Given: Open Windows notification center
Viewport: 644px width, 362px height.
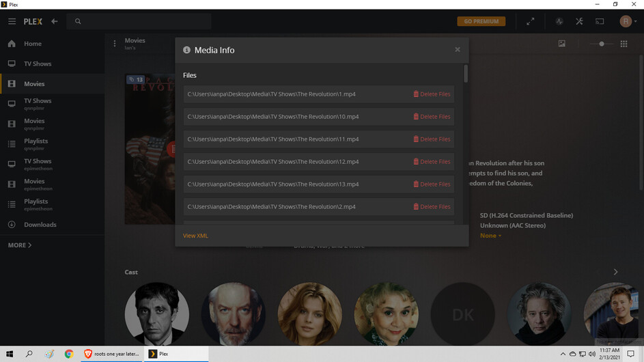Looking at the screenshot, I should [x=631, y=354].
